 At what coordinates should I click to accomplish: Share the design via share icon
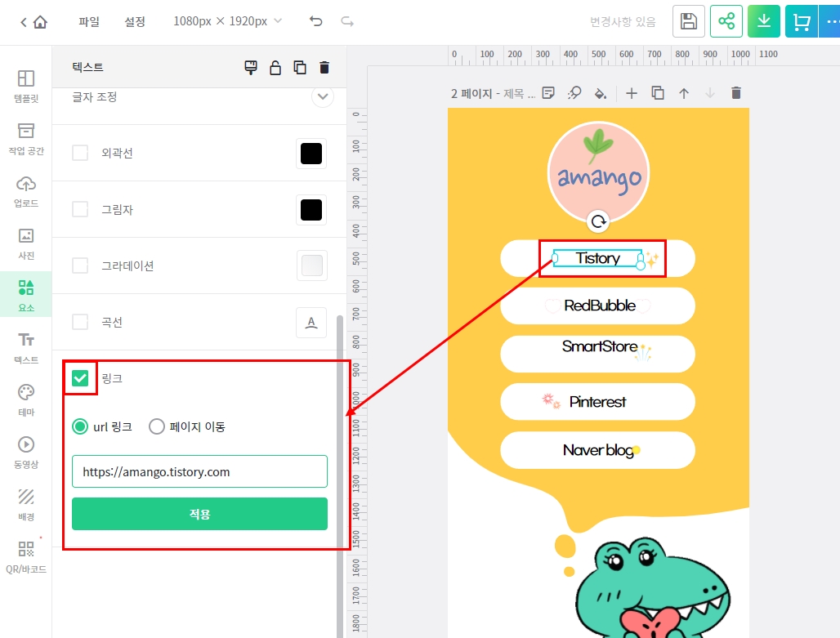tap(726, 21)
